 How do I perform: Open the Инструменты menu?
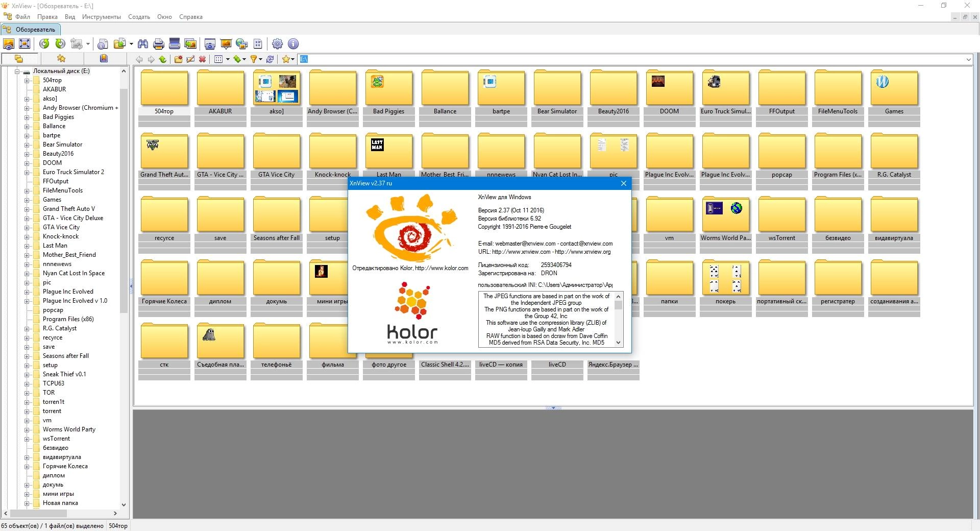coord(102,17)
